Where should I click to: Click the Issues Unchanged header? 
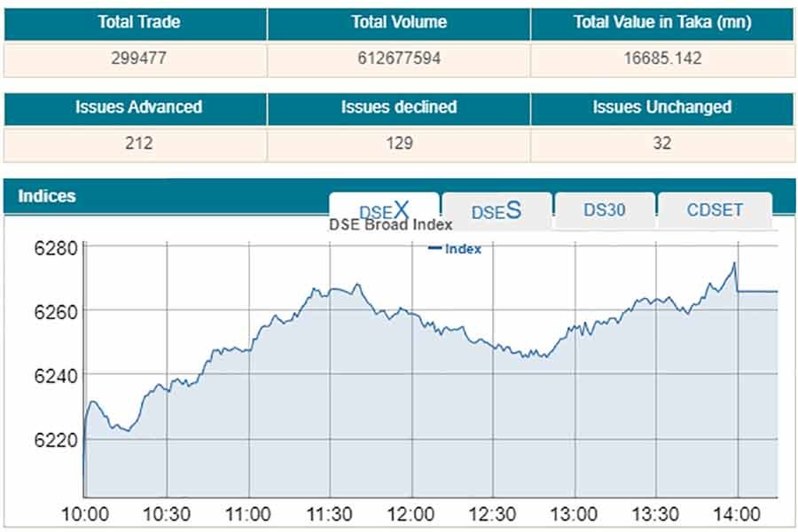(x=662, y=107)
